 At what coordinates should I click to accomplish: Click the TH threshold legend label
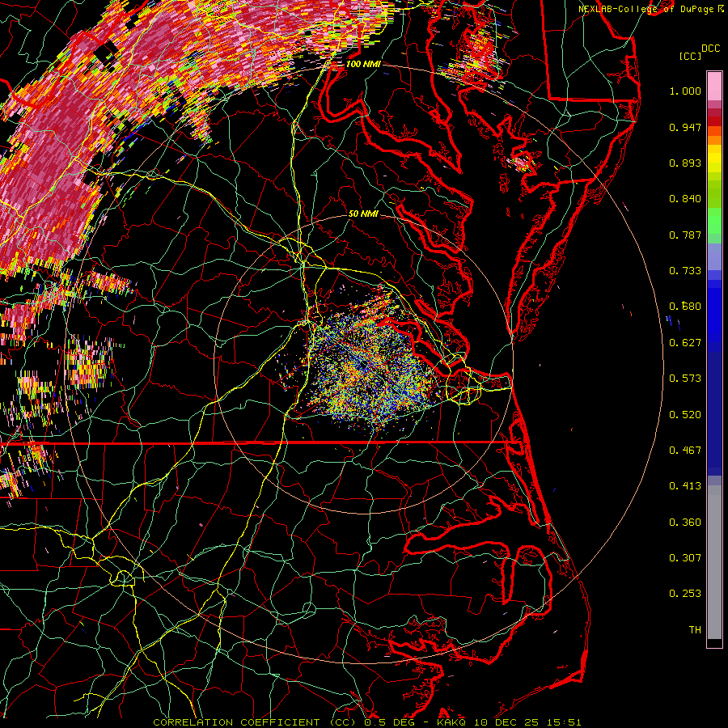click(x=695, y=630)
